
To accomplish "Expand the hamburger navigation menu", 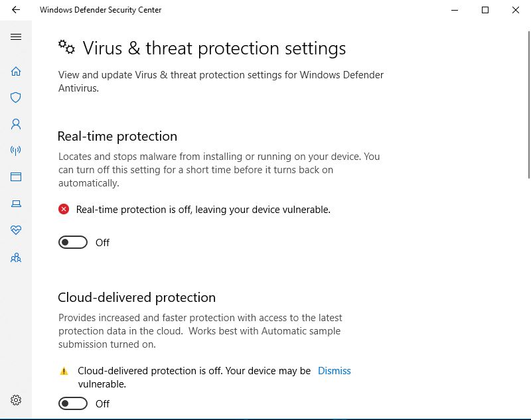I will click(16, 37).
